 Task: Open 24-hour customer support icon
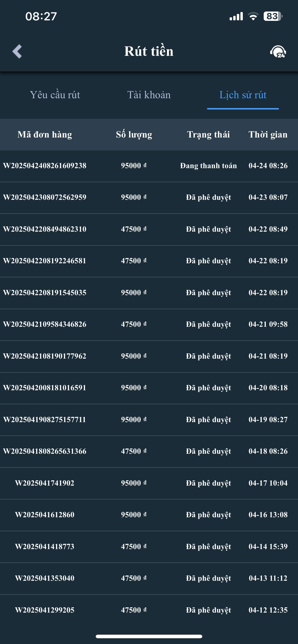tap(278, 52)
